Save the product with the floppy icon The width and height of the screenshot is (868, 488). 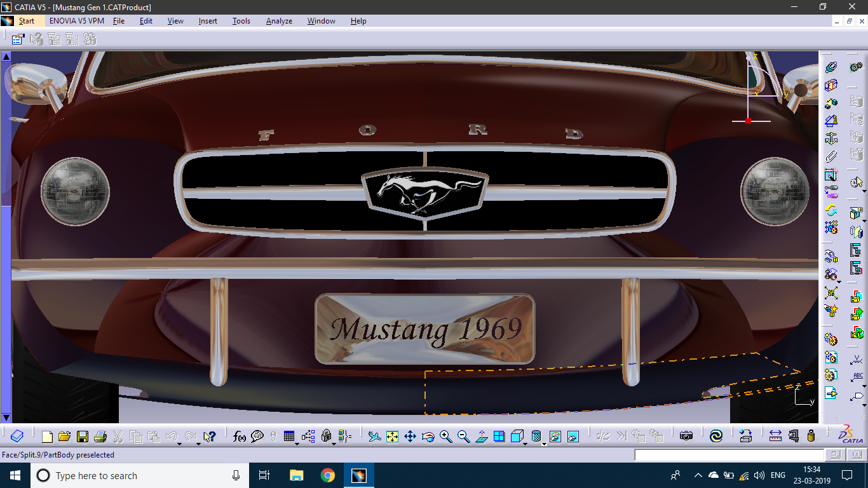point(82,437)
